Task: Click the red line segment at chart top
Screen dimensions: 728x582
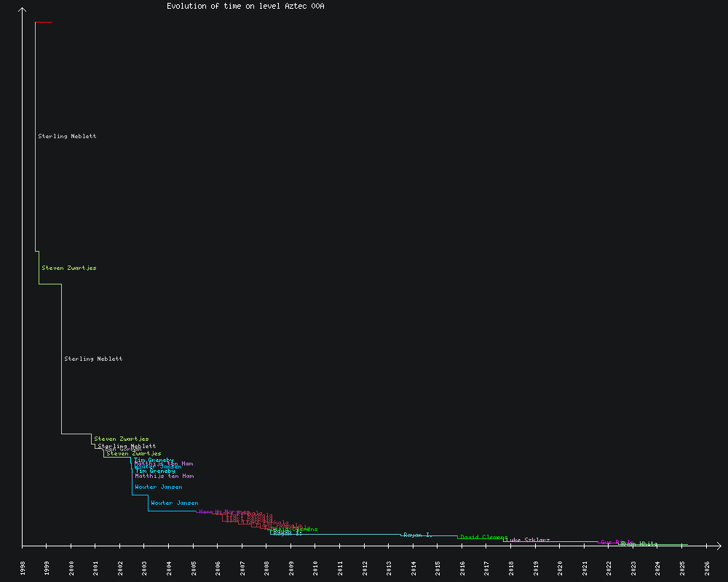Action: [x=44, y=23]
